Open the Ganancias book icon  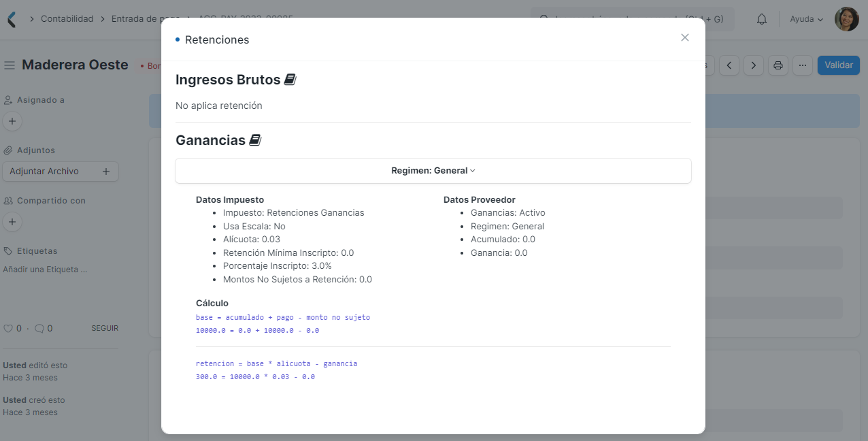coord(255,140)
